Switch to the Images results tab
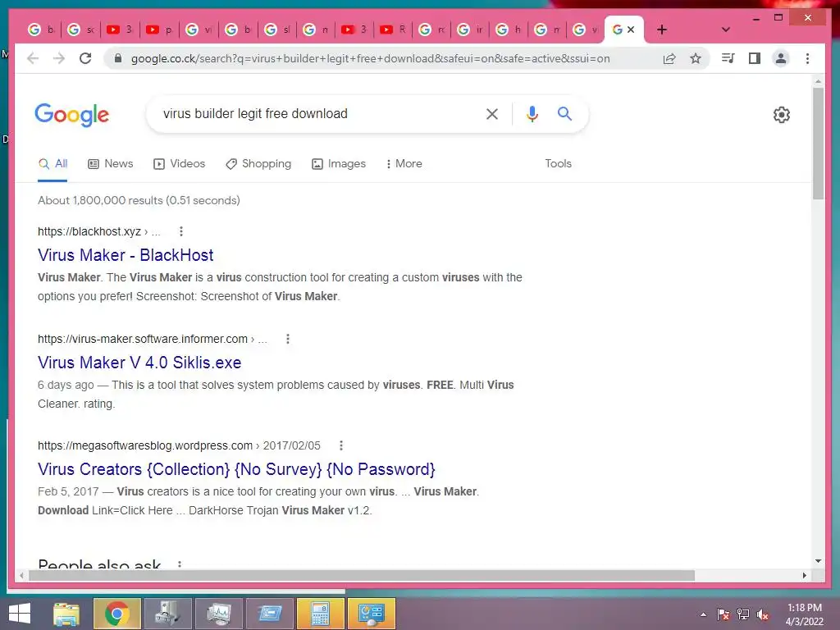840x630 pixels. coord(339,164)
